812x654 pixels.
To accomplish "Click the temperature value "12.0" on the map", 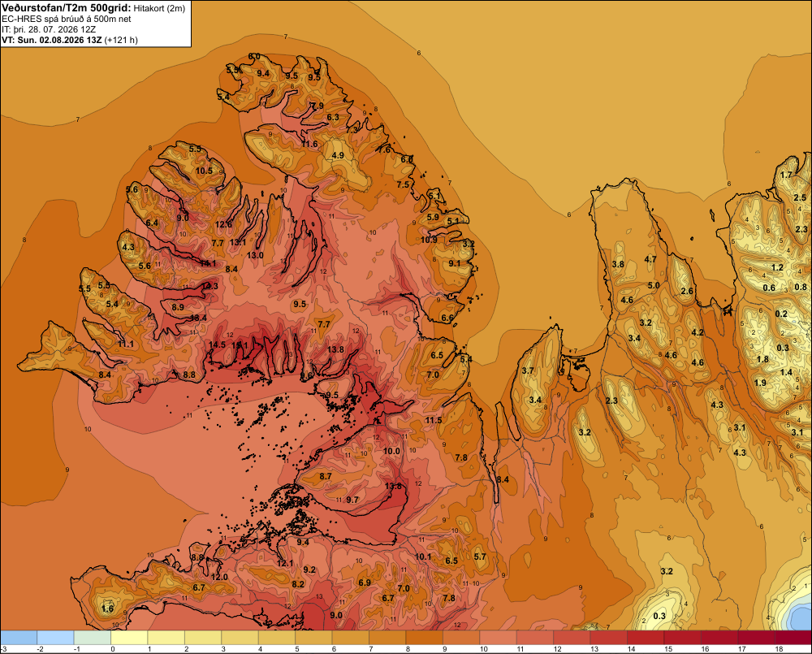I will pos(219,577).
